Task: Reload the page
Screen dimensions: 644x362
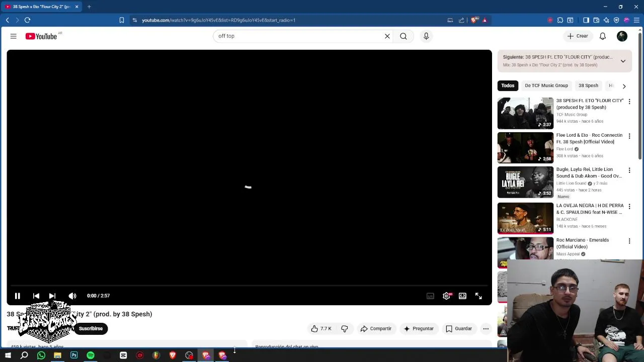Action: click(27, 20)
